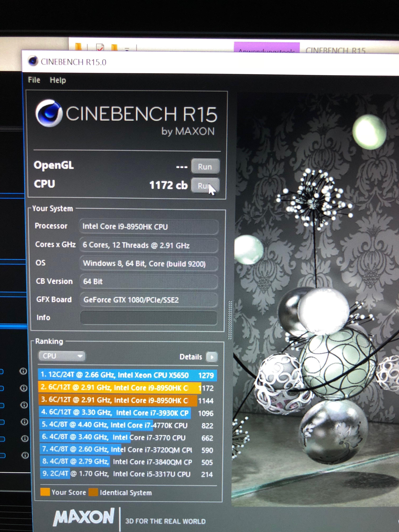Click the top info icon in left window
Screen dimensions: 399x532
pyautogui.click(x=23, y=371)
